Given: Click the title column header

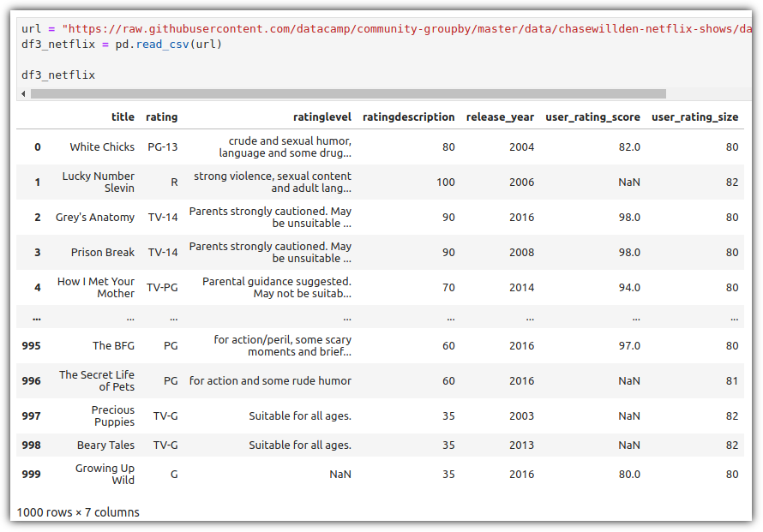Looking at the screenshot, I should click(123, 117).
